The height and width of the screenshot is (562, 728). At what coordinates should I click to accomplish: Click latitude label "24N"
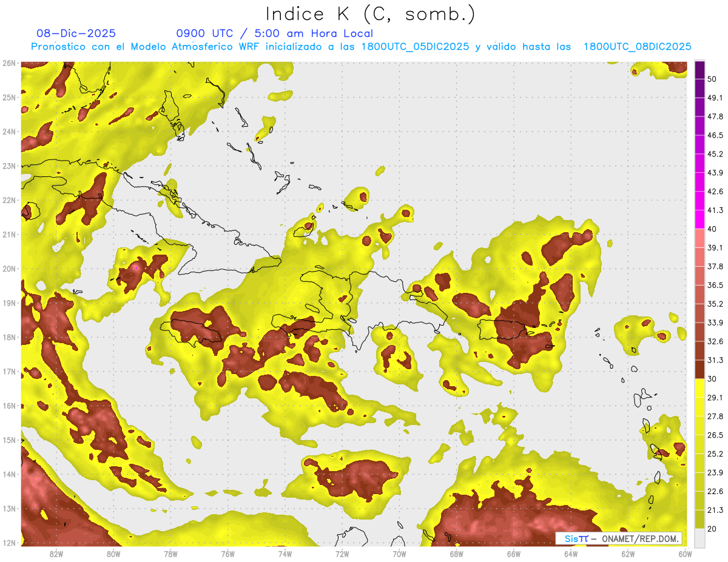click(9, 132)
